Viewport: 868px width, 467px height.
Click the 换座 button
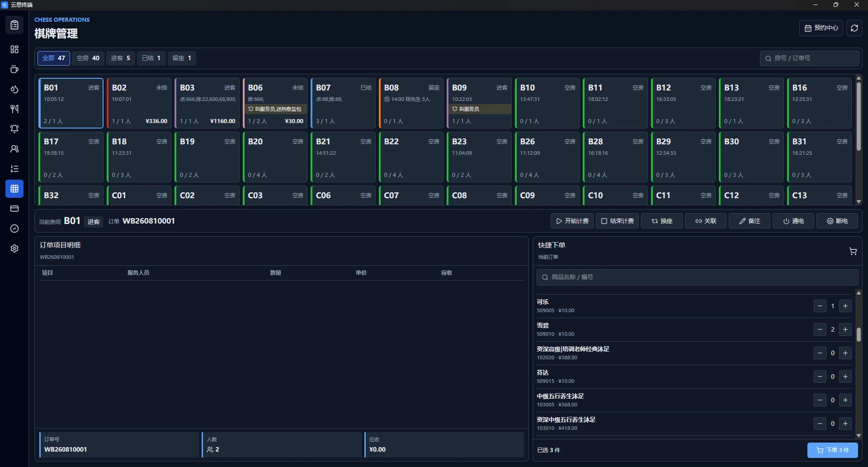coord(662,221)
